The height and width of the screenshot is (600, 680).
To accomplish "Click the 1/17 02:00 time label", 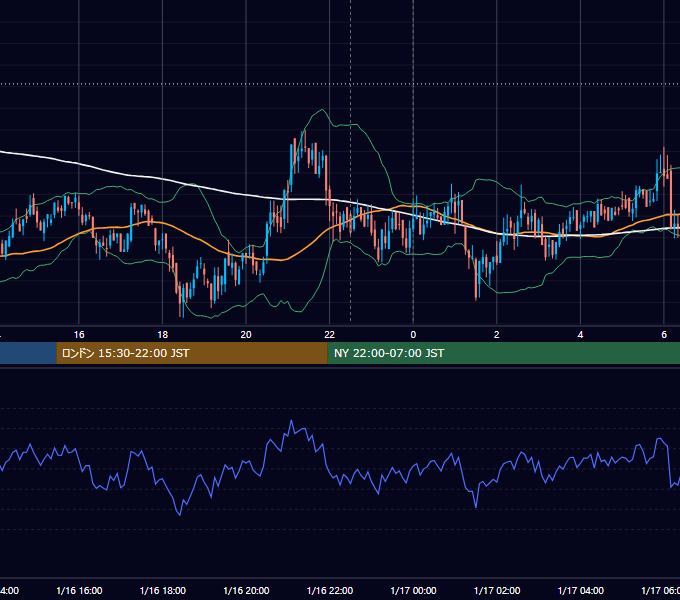I will tap(497, 590).
